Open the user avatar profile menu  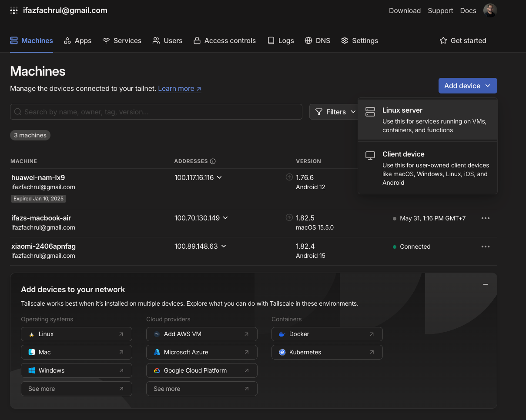(490, 10)
